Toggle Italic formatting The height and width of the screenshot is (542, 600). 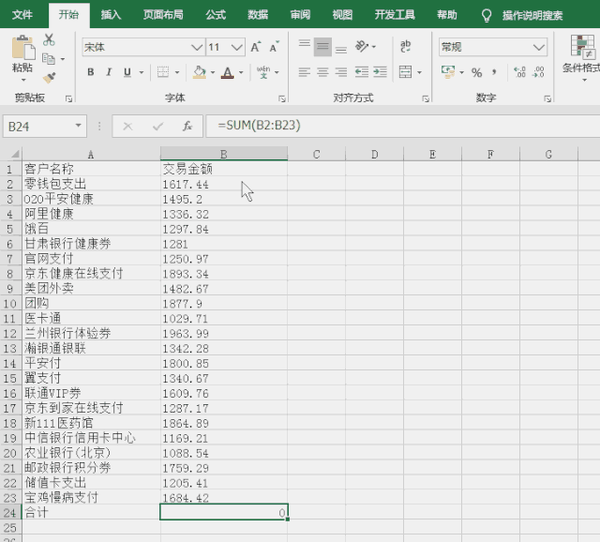(109, 72)
